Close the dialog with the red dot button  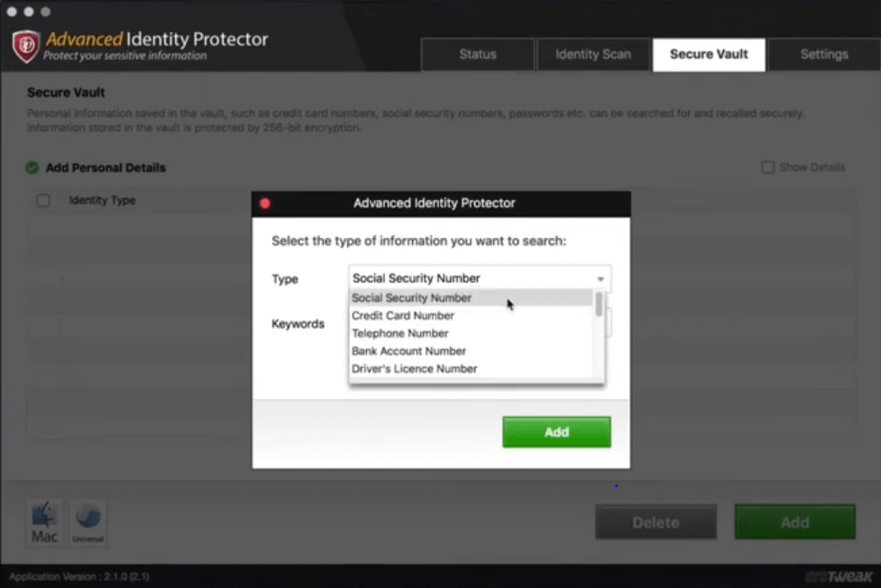(x=265, y=204)
